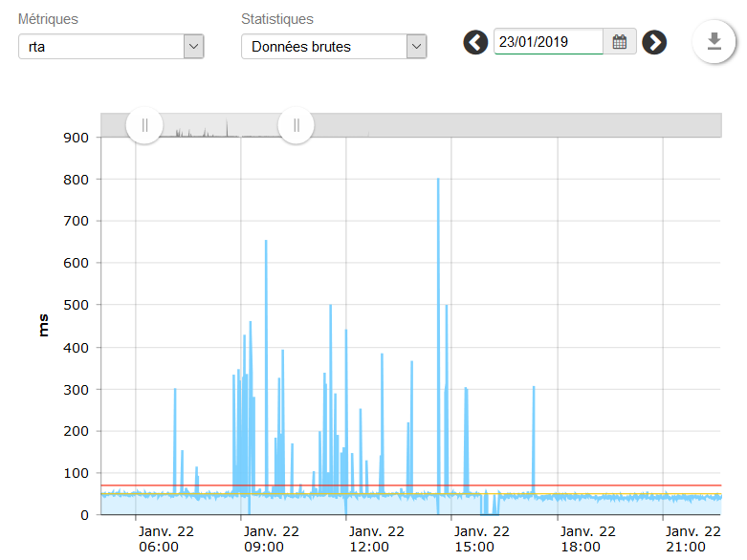Click the "Janv. 22 12:00" axis label
Image resolution: width=747 pixels, height=560 pixels.
[x=376, y=539]
